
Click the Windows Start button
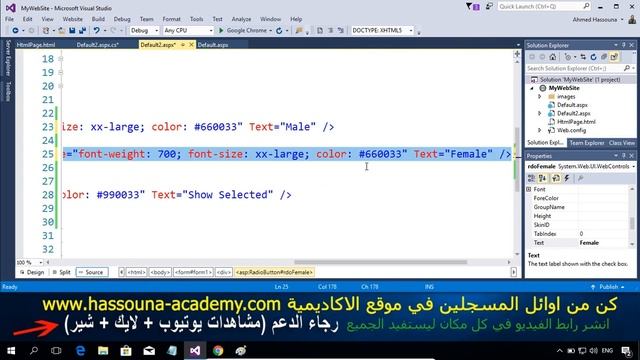click(11, 351)
